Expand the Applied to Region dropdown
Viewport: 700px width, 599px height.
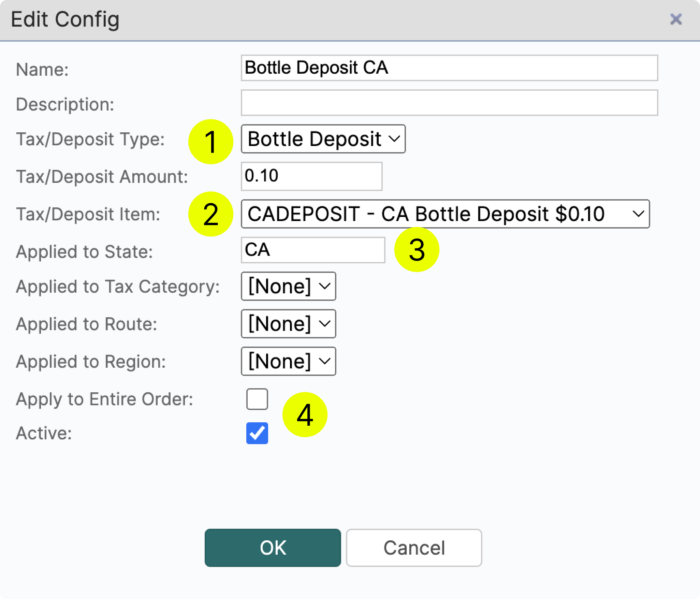pos(288,361)
